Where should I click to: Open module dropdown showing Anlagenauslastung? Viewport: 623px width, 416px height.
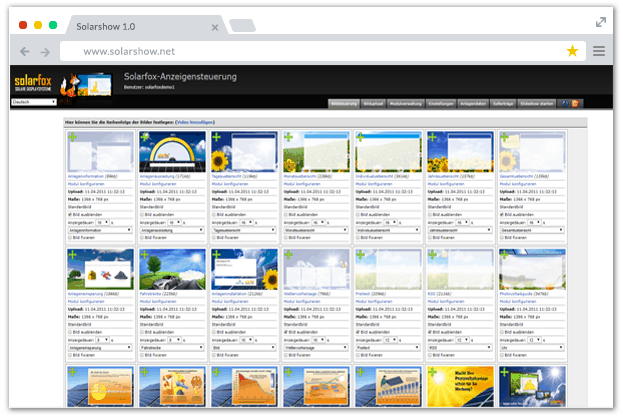[x=172, y=230]
